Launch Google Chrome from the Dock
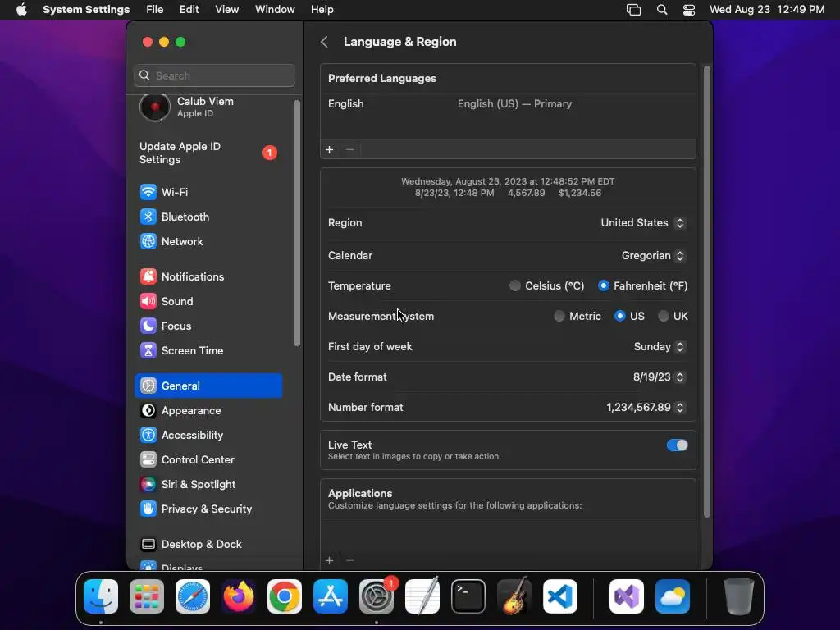Screen dimensions: 840x630 [285, 596]
